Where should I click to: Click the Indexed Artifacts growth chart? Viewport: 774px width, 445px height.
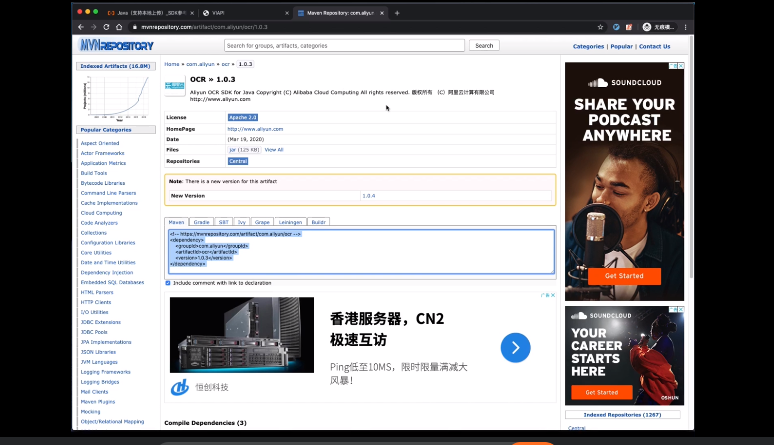point(116,98)
